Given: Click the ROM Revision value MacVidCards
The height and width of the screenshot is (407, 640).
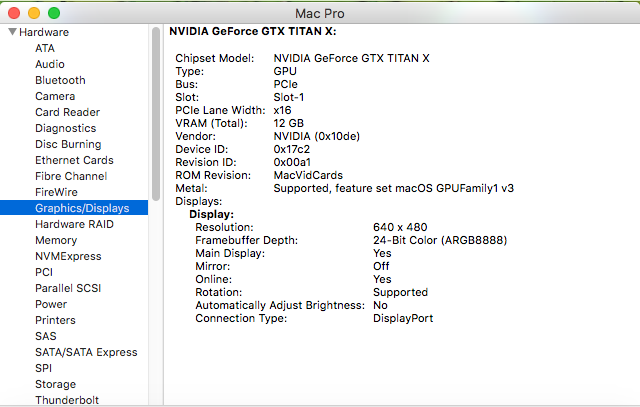Looking at the screenshot, I should [308, 175].
